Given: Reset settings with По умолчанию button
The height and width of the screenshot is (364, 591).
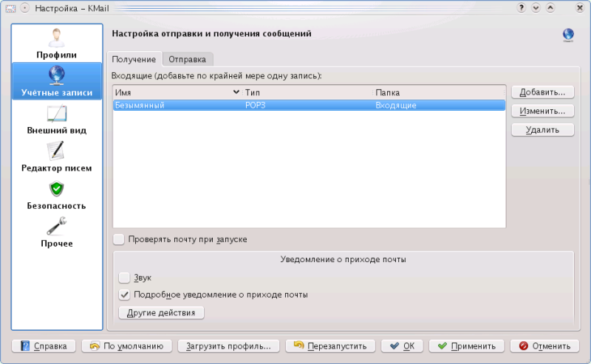Looking at the screenshot, I should click(x=127, y=346).
